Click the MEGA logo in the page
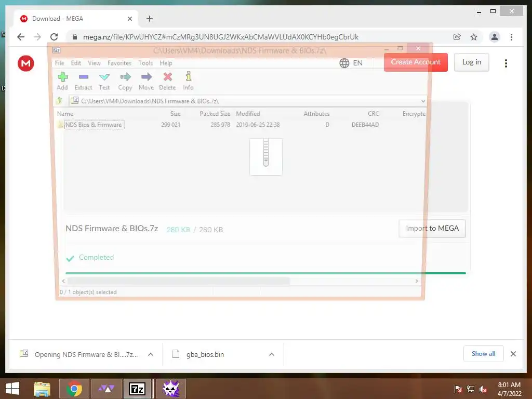Viewport: 532px width, 399px height. [26, 63]
